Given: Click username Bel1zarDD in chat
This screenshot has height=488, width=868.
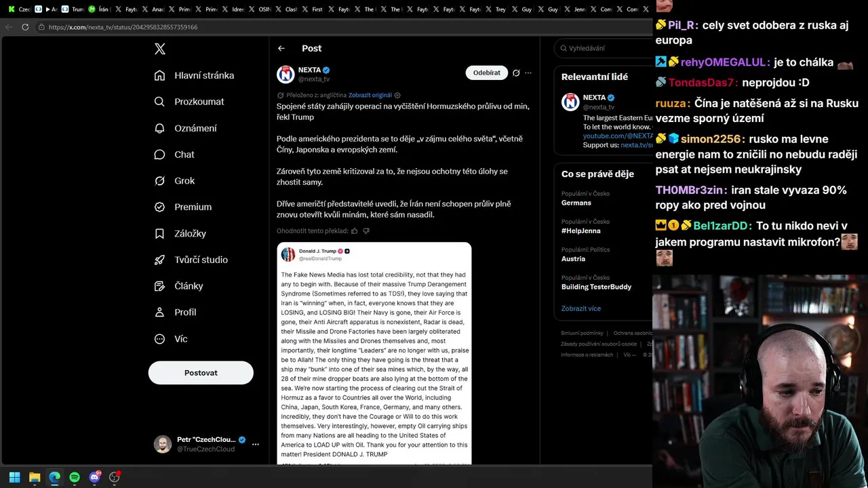Looking at the screenshot, I should pyautogui.click(x=720, y=226).
